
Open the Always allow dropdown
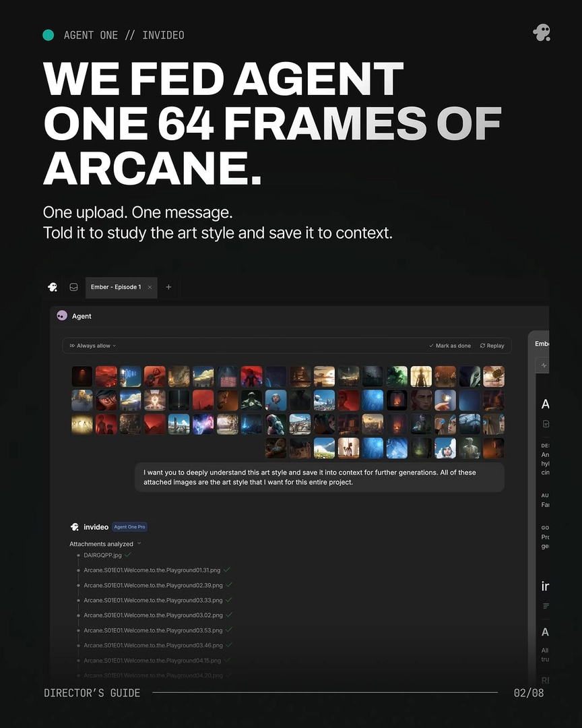(93, 346)
